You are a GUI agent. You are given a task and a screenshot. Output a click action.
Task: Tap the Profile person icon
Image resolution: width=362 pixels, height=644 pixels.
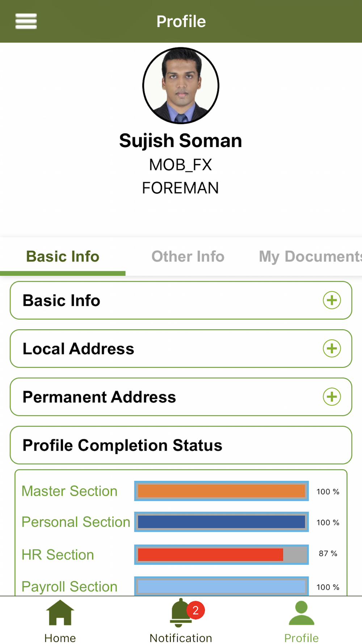[x=301, y=613]
